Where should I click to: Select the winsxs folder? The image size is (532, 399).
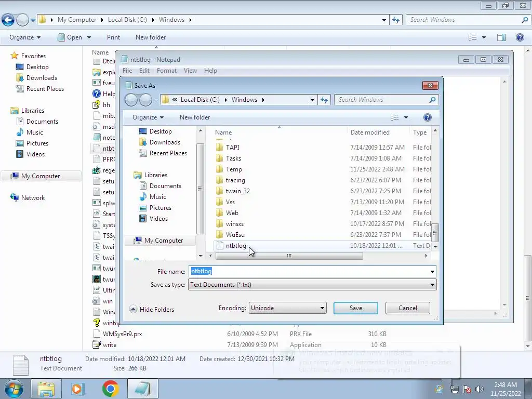click(234, 224)
